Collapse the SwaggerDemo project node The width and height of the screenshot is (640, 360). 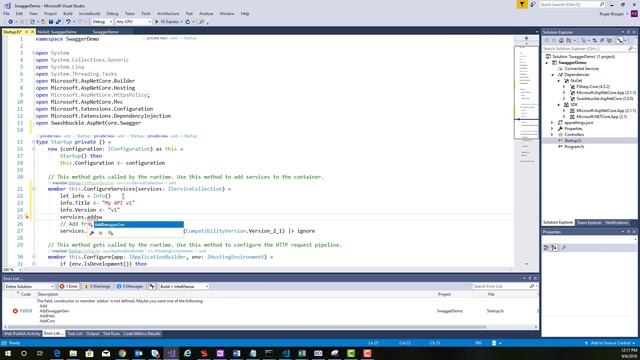coord(547,63)
